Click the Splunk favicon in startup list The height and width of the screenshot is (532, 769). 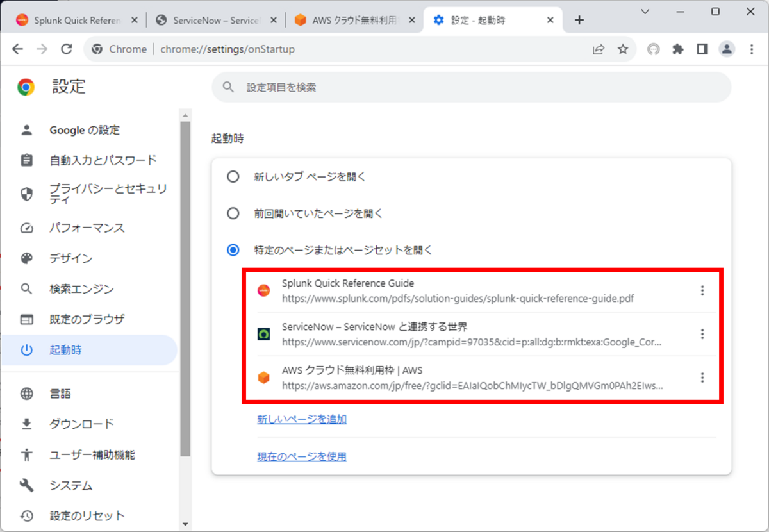[263, 290]
